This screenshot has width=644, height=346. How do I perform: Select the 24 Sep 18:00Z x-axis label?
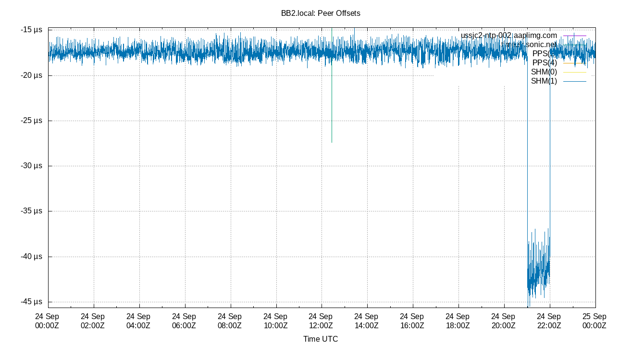458,321
